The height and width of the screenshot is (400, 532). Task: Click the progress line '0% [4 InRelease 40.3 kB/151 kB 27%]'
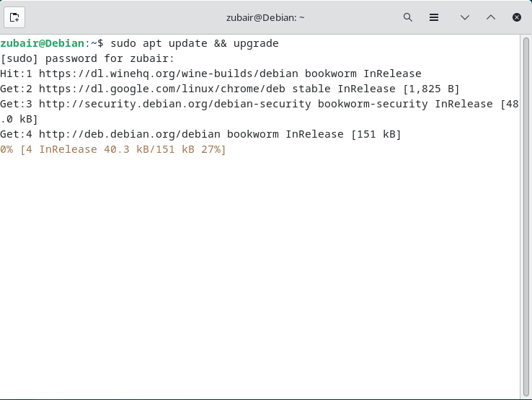(113, 149)
